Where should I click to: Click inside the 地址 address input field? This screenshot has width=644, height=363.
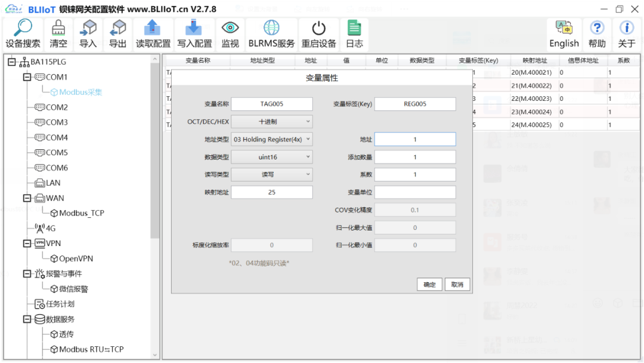coord(415,139)
